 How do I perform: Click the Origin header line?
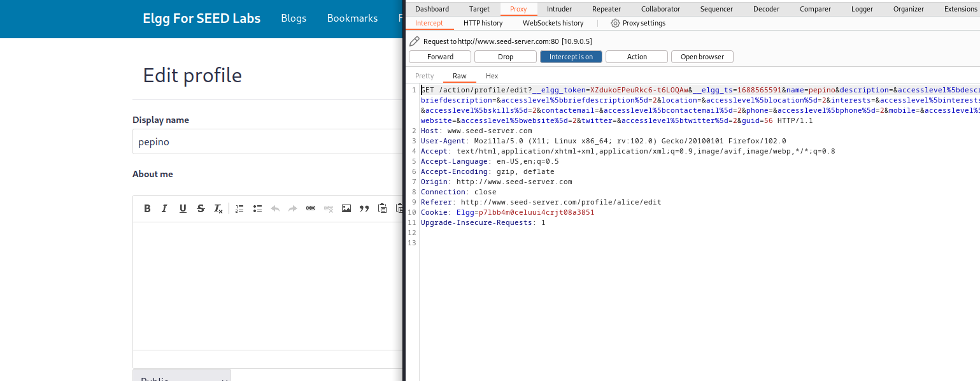click(x=497, y=182)
